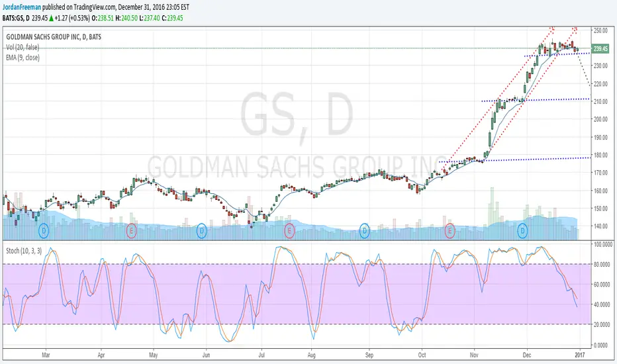The width and height of the screenshot is (617, 364).
Task: Click the 140.00 price axis label
Action: (x=600, y=226)
